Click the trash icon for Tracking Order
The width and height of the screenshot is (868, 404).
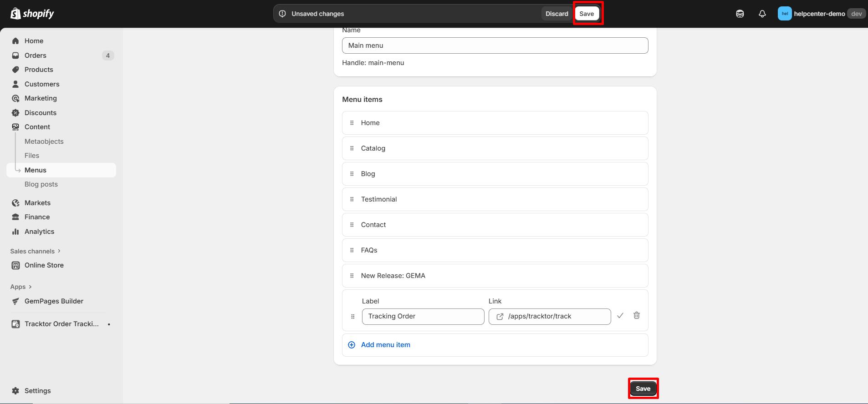pos(636,316)
